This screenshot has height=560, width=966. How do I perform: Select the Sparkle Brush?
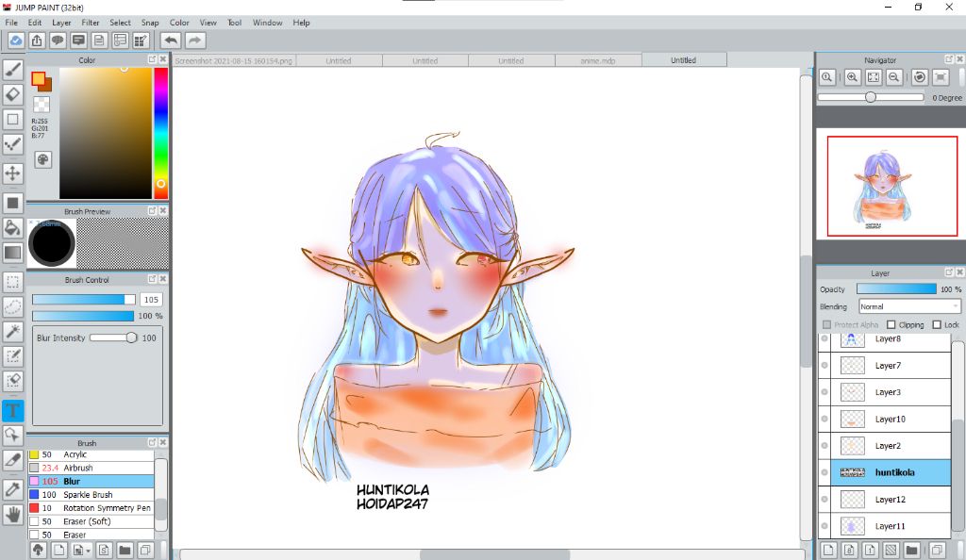coord(92,495)
